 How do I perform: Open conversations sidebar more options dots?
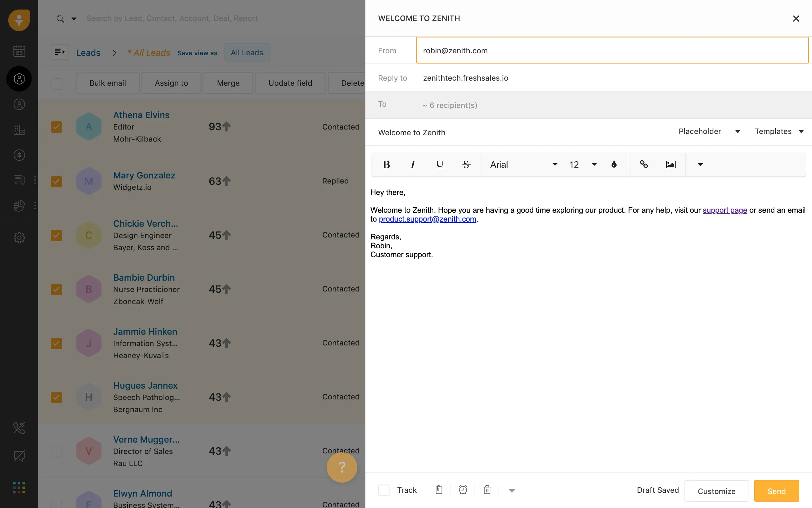point(35,180)
